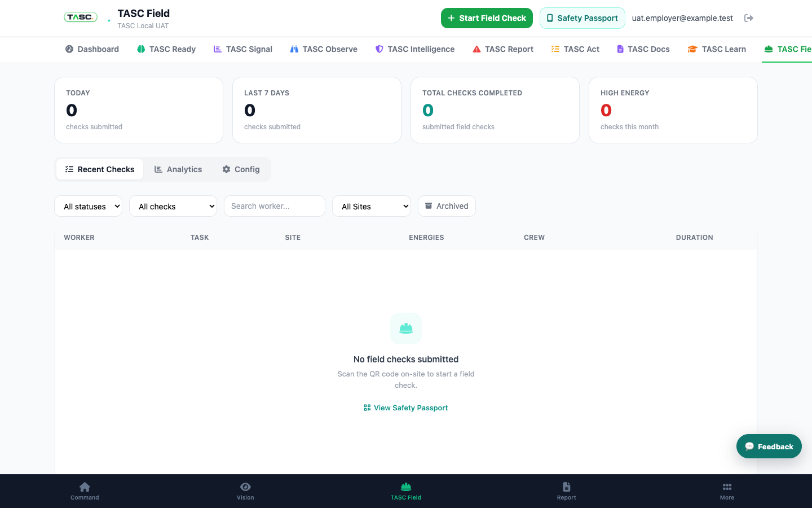Go to the TASC Intelligence menu item

click(415, 49)
